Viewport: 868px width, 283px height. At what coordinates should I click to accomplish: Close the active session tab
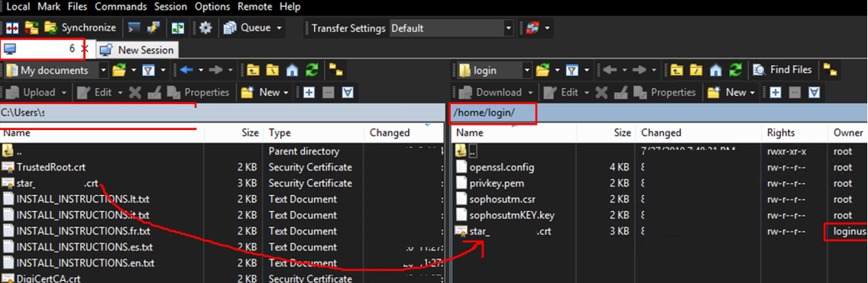pos(84,49)
